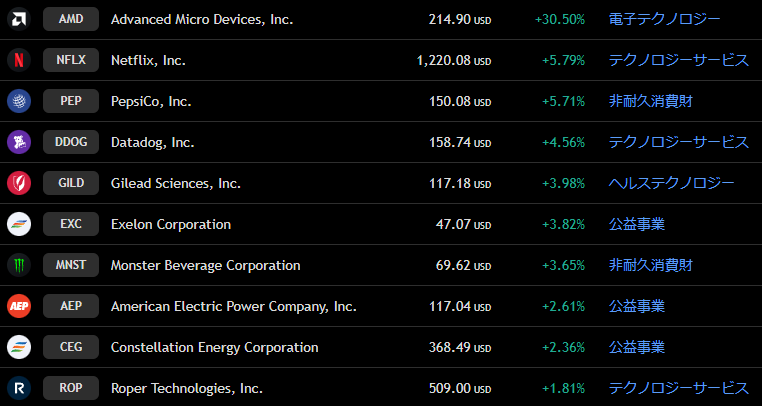
Task: Click the Exelon logo icon
Action: click(x=19, y=224)
